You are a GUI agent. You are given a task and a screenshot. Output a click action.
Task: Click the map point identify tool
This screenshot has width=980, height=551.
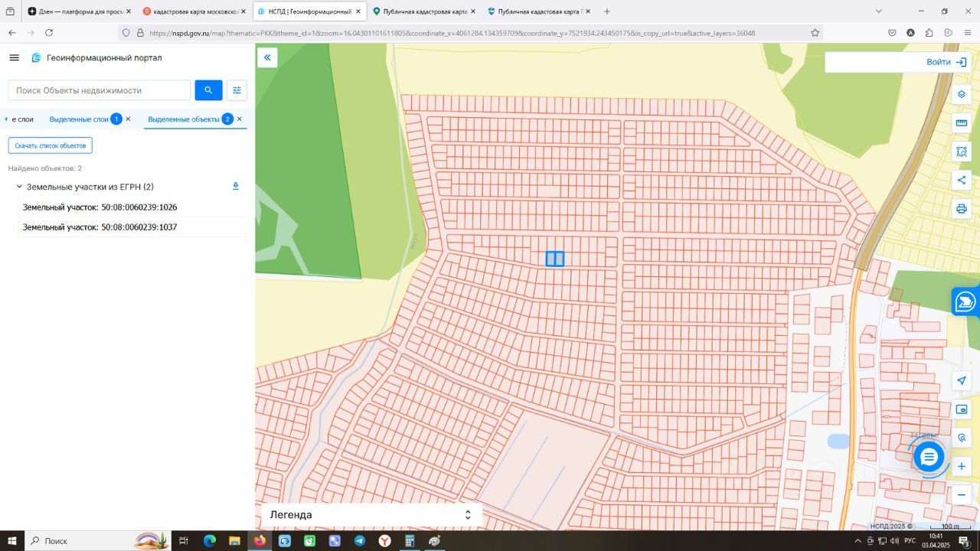pyautogui.click(x=962, y=438)
